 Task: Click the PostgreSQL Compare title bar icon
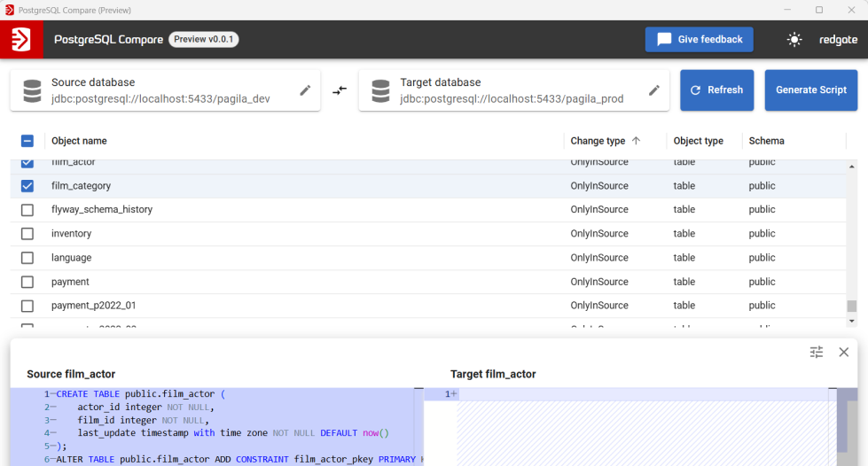(10, 10)
